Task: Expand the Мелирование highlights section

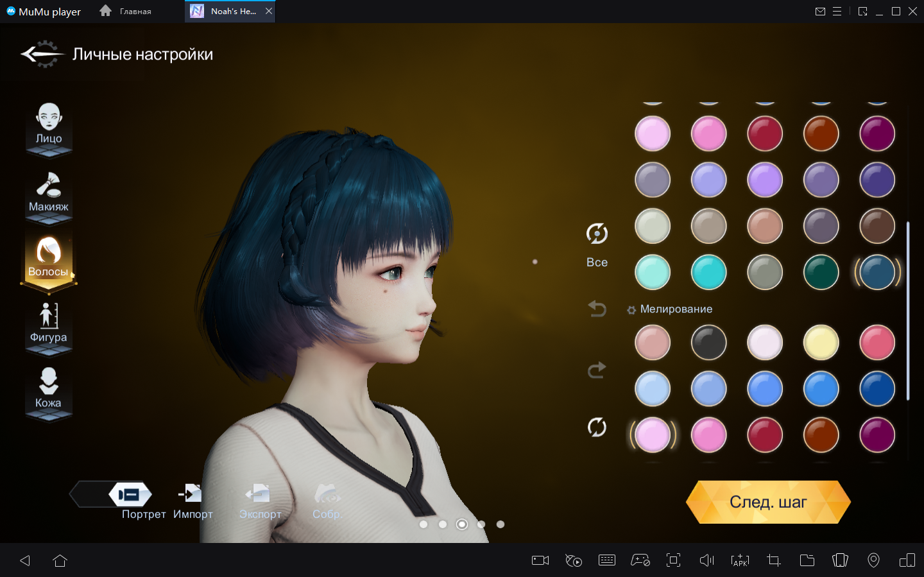Action: coord(670,309)
